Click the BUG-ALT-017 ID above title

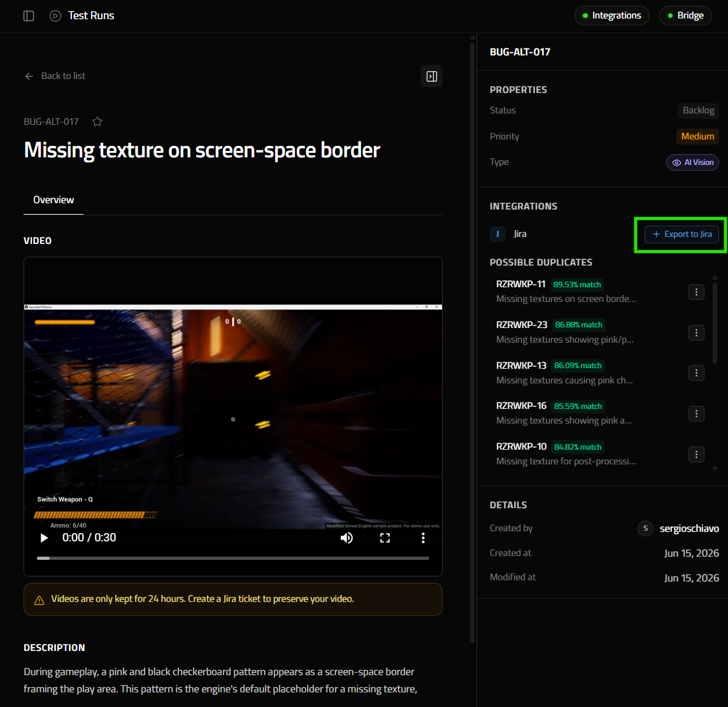[x=51, y=122]
